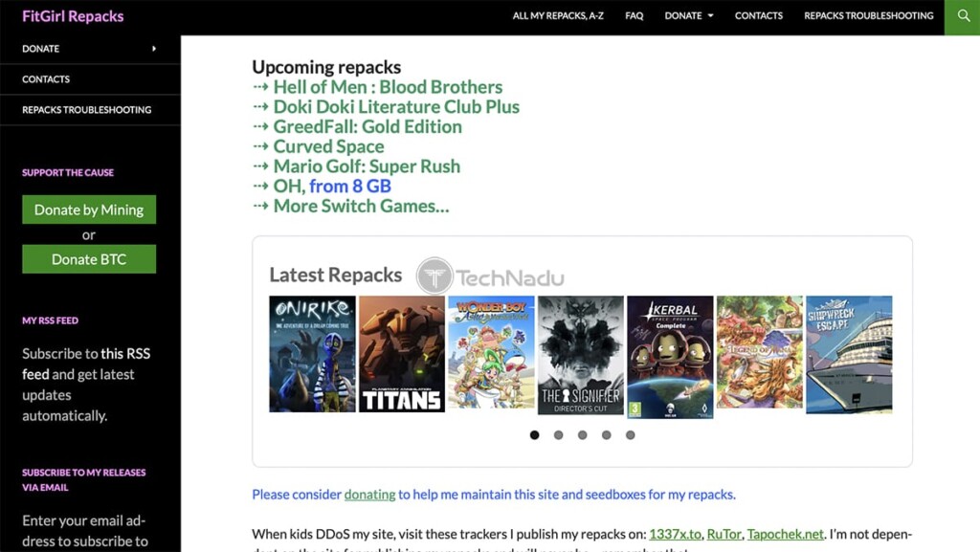Expand the Donate dropdown in top navigation

pos(689,15)
